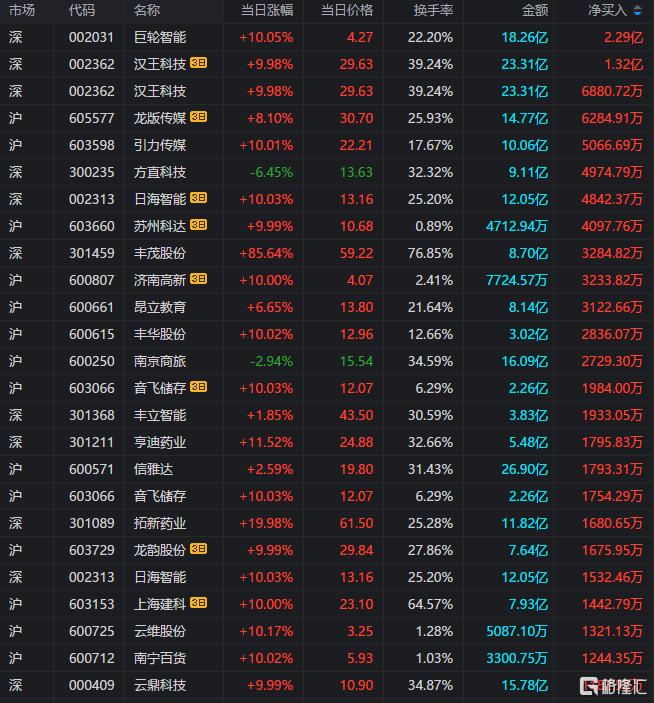Viewport: 654px width, 703px height.
Task: Sort by the 净买入 column sort arrows
Action: 637,10
